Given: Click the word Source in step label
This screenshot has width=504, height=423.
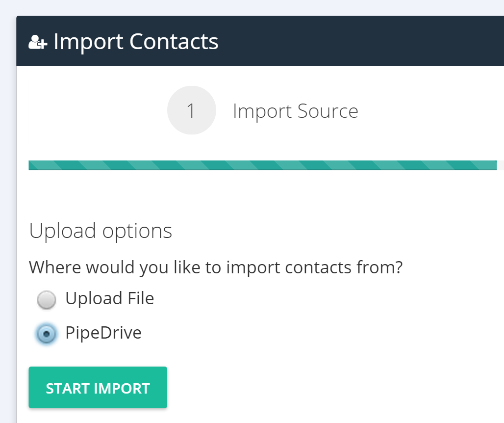Looking at the screenshot, I should point(328,111).
